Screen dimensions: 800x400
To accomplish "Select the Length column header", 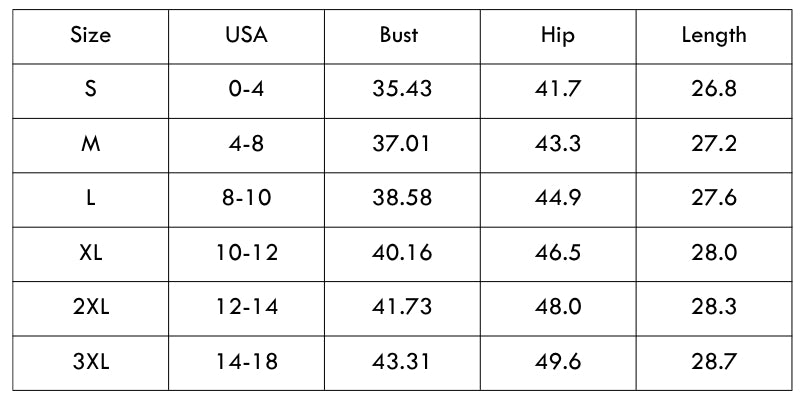I will 713,35.
